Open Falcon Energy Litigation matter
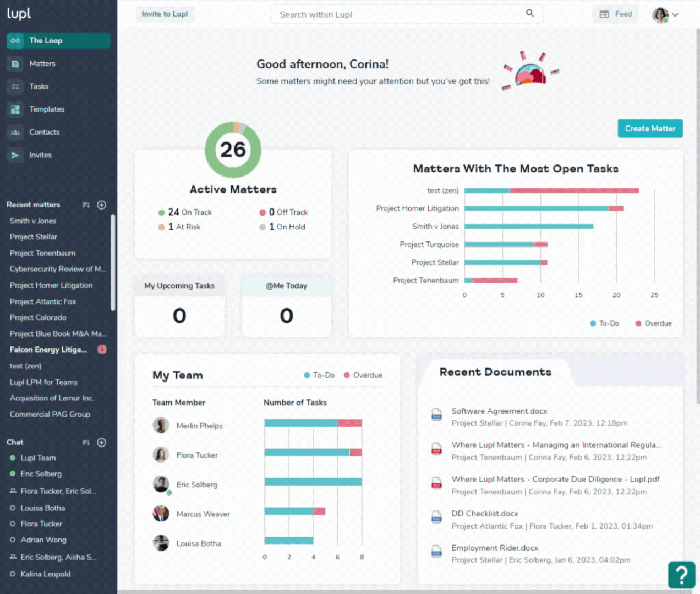The image size is (700, 594). point(48,350)
